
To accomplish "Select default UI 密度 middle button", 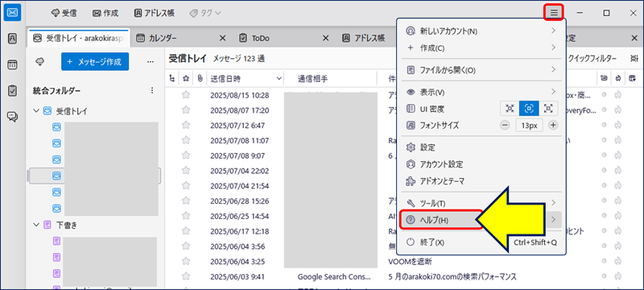I will (x=529, y=109).
